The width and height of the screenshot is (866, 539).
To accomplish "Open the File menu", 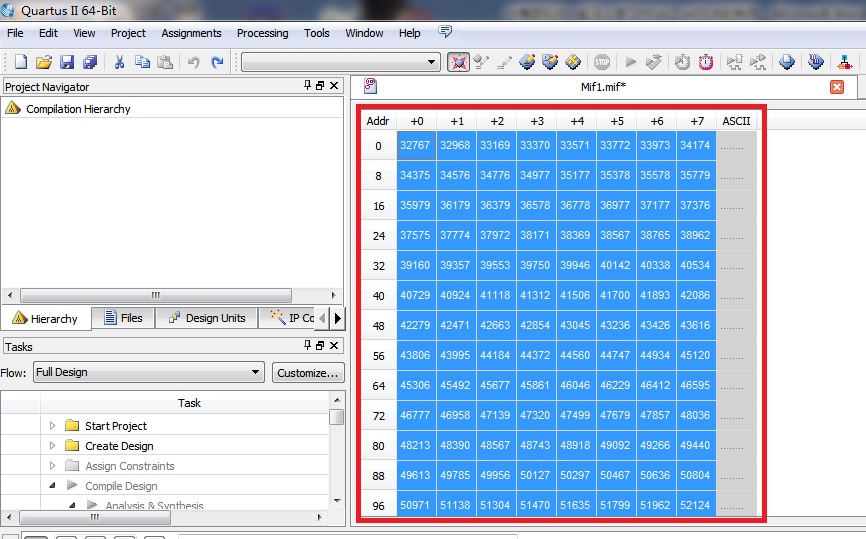I will click(15, 33).
